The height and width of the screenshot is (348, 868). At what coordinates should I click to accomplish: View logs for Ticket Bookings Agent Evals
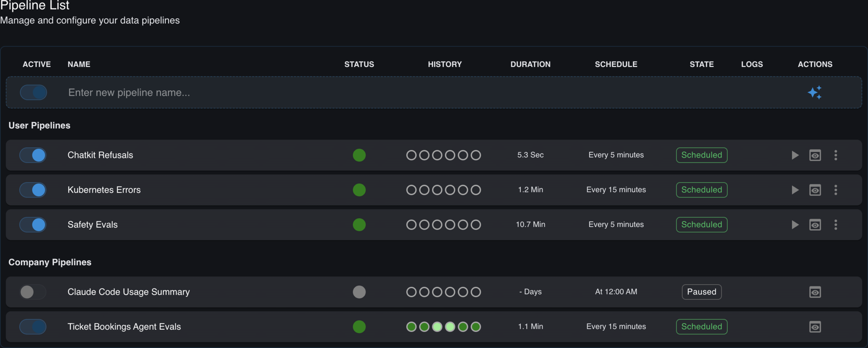pos(815,327)
